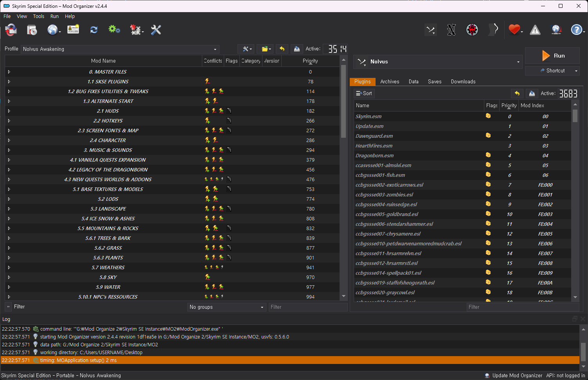588x380 pixels.
Task: Open the No groups dropdown
Action: (x=227, y=307)
